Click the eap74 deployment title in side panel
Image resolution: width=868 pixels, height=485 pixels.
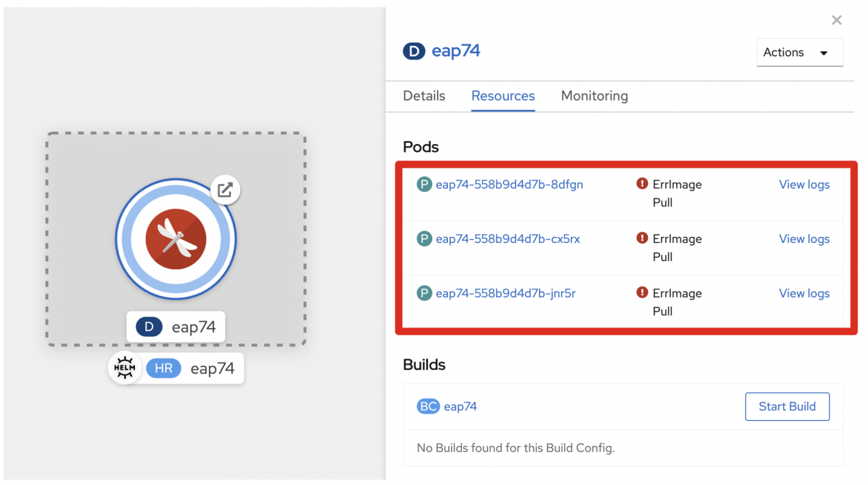tap(456, 51)
